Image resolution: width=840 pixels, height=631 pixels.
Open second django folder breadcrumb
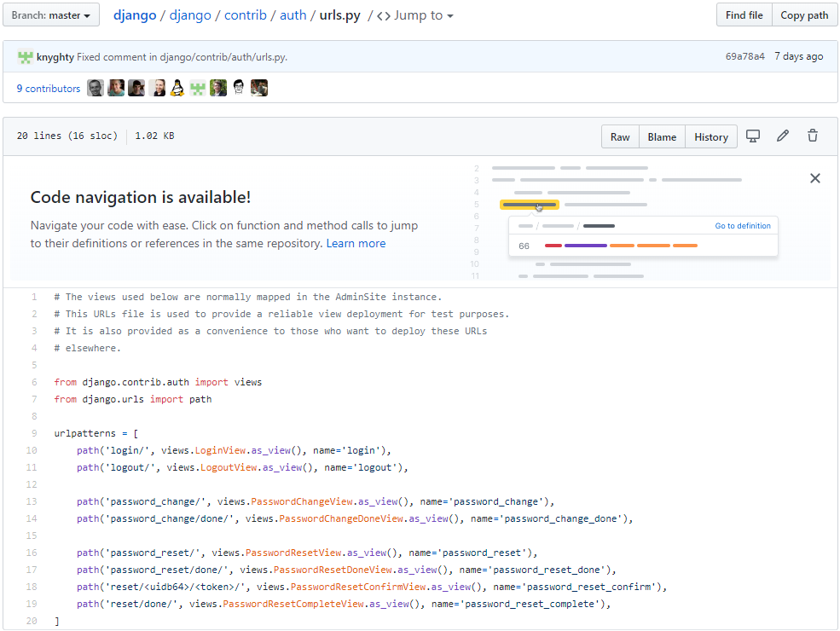pyautogui.click(x=190, y=15)
